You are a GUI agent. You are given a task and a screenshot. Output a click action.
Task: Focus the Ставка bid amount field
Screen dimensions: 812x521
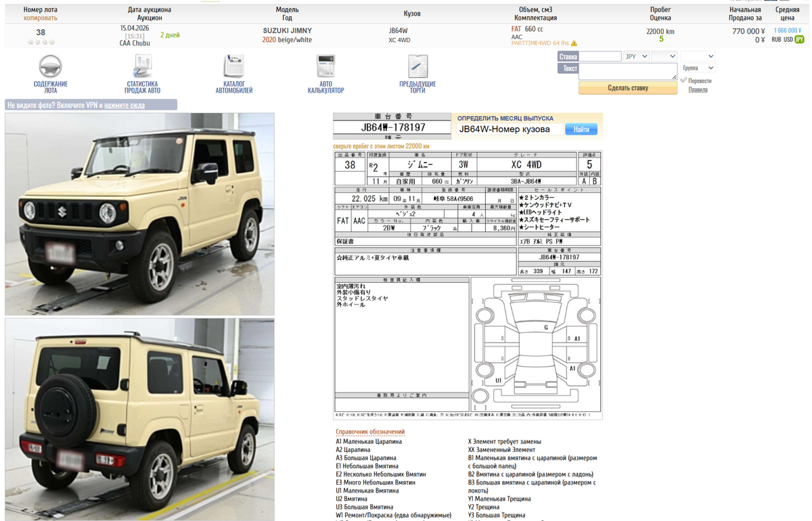coord(600,57)
